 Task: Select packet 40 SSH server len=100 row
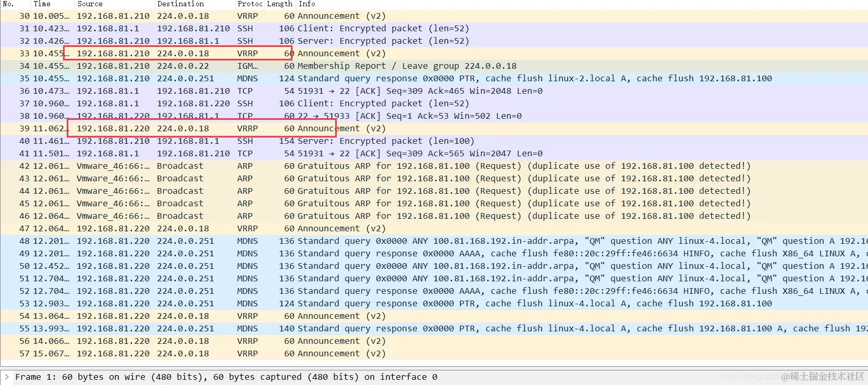(x=434, y=141)
